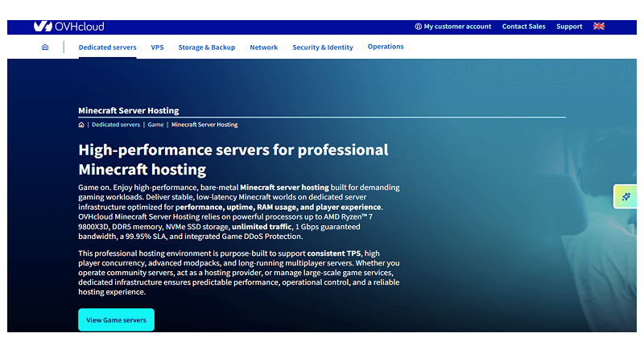Select the UK flag language icon
Viewport: 644px width, 358px height.
coord(599,27)
